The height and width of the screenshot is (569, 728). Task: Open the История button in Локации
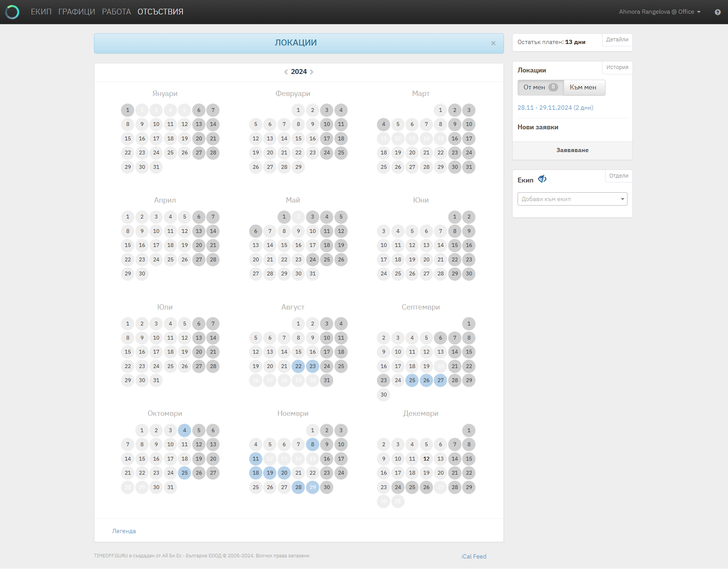pyautogui.click(x=617, y=67)
